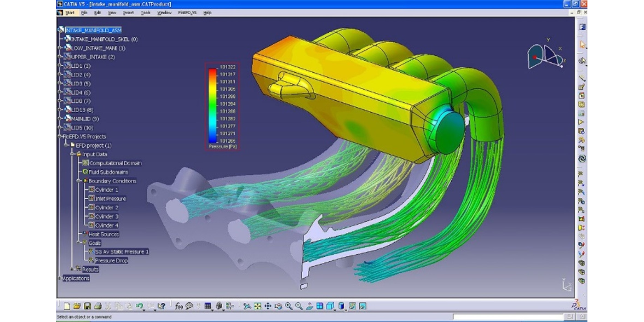Select the Inlet Pressure boundary condition

click(x=110, y=198)
